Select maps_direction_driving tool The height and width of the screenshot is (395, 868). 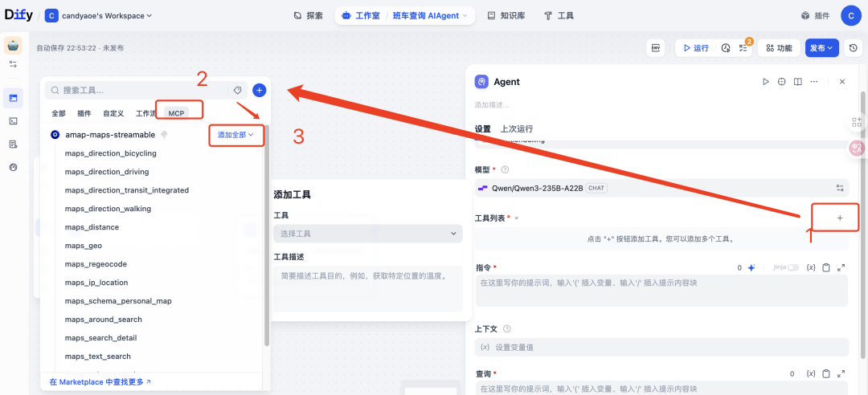click(x=107, y=172)
